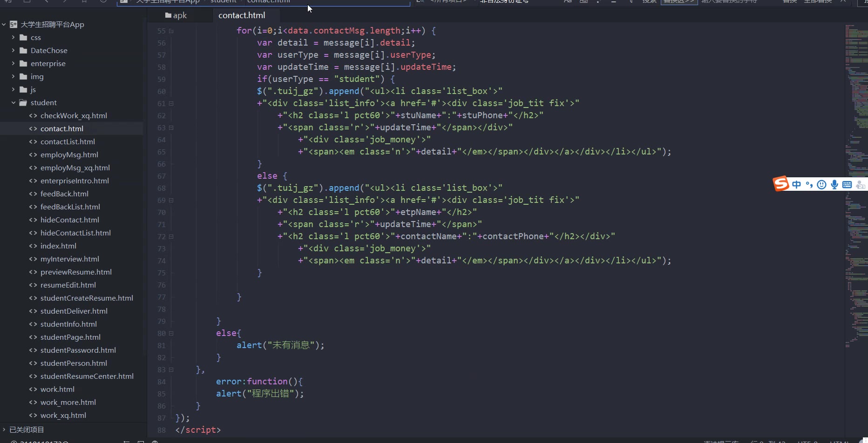This screenshot has height=443, width=868.
Task: Open myInterview.html file
Action: pos(69,259)
